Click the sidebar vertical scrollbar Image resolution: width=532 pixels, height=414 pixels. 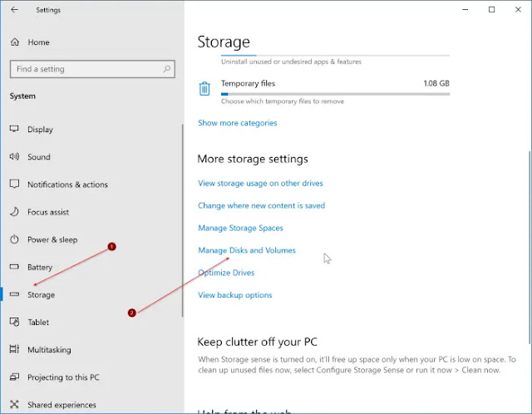click(x=183, y=220)
